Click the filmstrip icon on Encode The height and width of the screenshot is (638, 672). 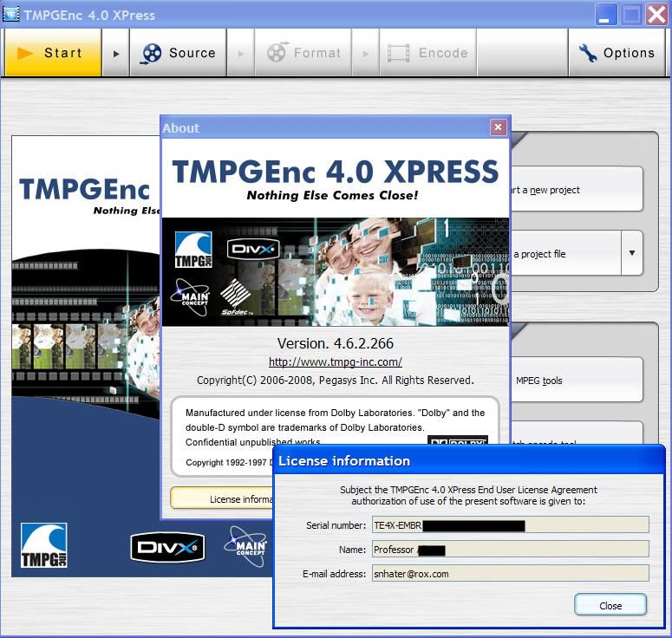[399, 54]
